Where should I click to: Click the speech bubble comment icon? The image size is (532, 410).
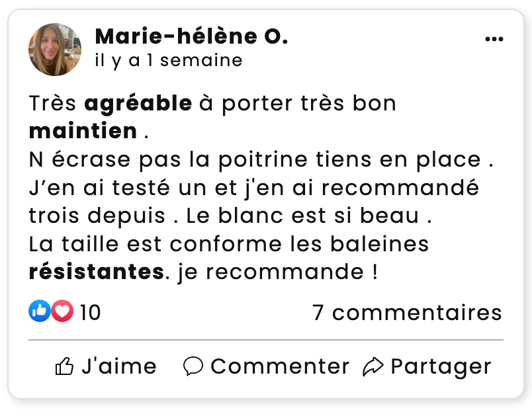[x=193, y=366]
